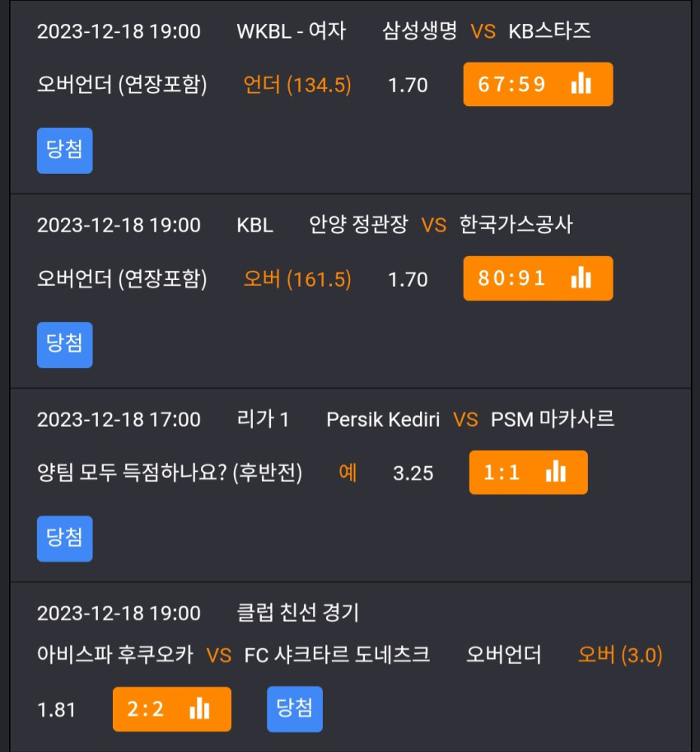This screenshot has width=700, height=752.
Task: Open stats chart icon for 80:91 score
Action: pyautogui.click(x=581, y=278)
